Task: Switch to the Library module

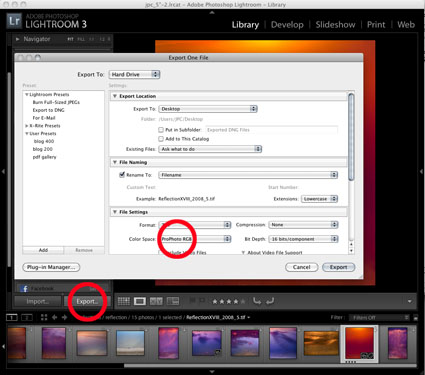Action: pos(245,25)
